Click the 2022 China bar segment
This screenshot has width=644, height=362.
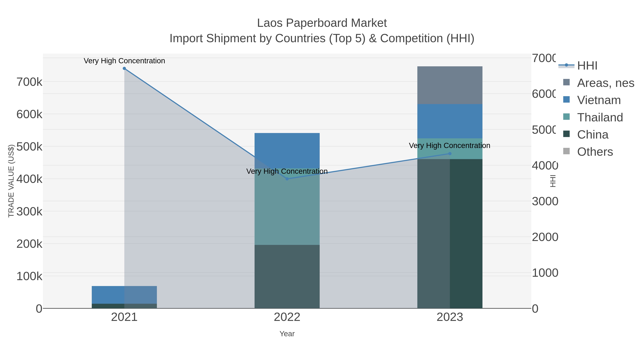point(287,277)
